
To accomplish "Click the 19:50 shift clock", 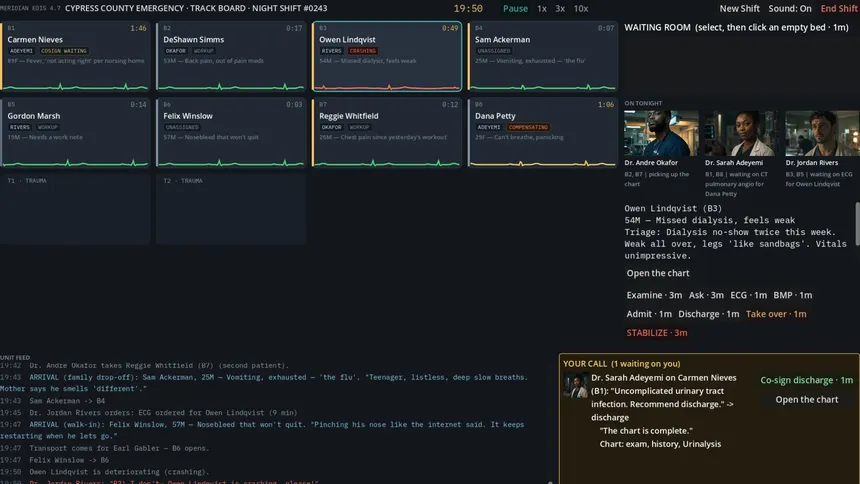I will tap(468, 8).
